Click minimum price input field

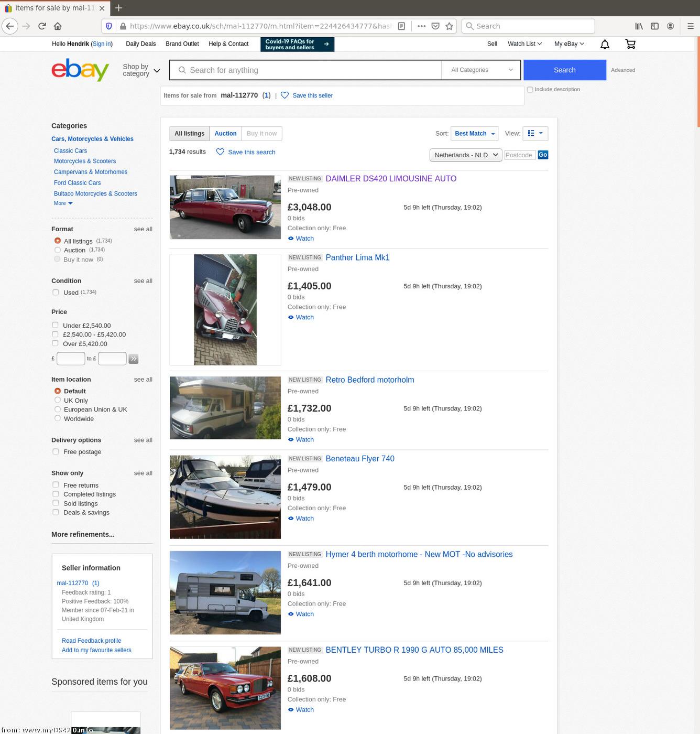71,359
